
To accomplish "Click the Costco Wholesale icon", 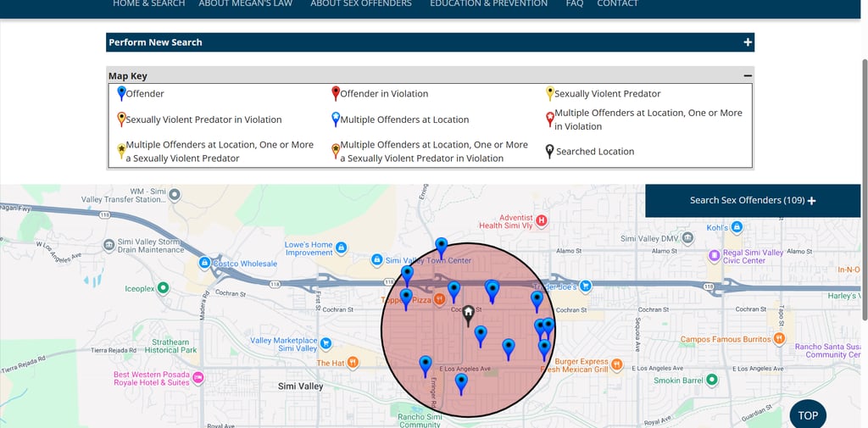I will (x=204, y=263).
